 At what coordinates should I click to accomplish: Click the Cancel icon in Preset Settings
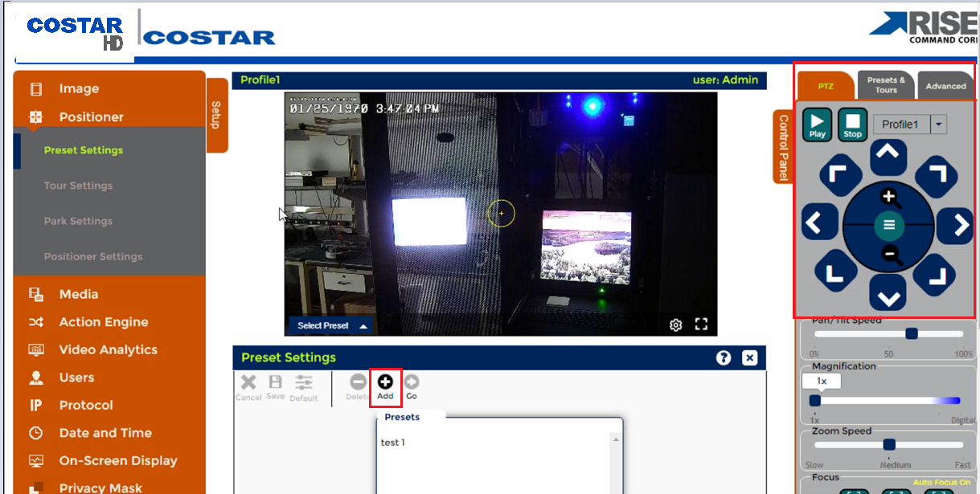[248, 387]
